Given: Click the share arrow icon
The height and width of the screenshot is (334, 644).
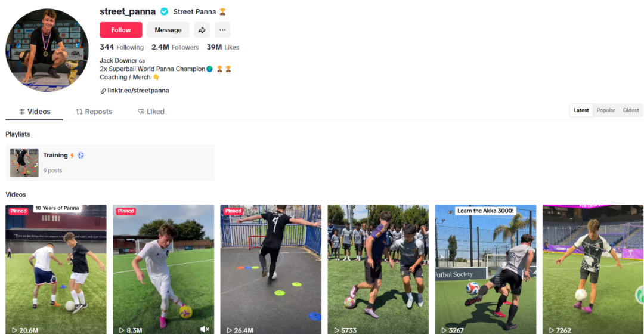Looking at the screenshot, I should point(202,30).
